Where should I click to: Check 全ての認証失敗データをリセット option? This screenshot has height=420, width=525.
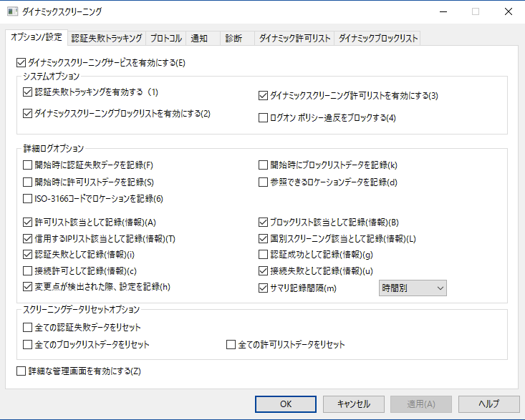pyautogui.click(x=28, y=328)
